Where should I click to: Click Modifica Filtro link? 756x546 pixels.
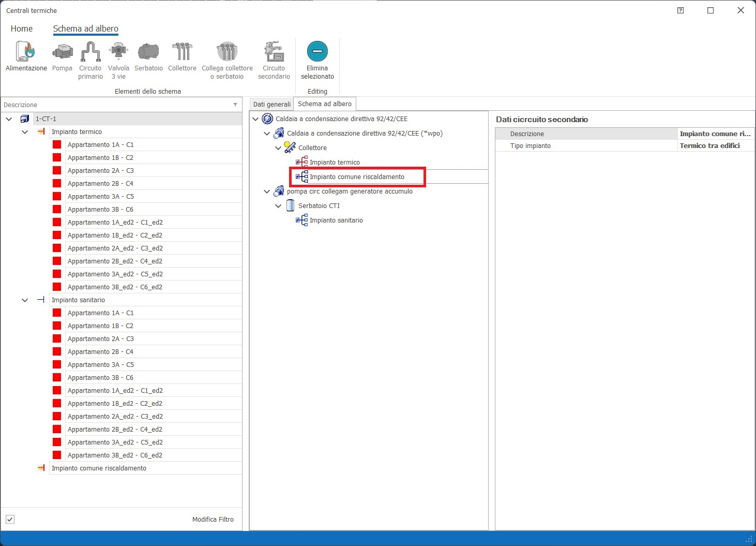click(213, 519)
